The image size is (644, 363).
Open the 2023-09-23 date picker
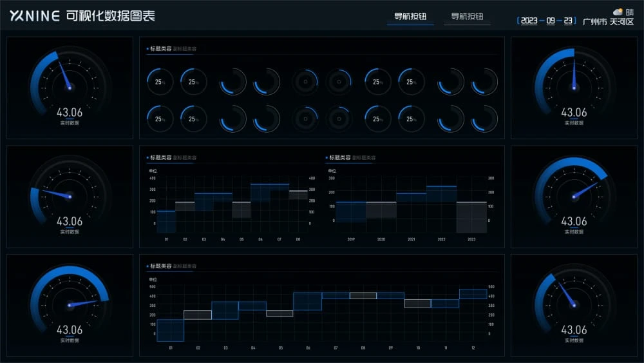point(547,21)
